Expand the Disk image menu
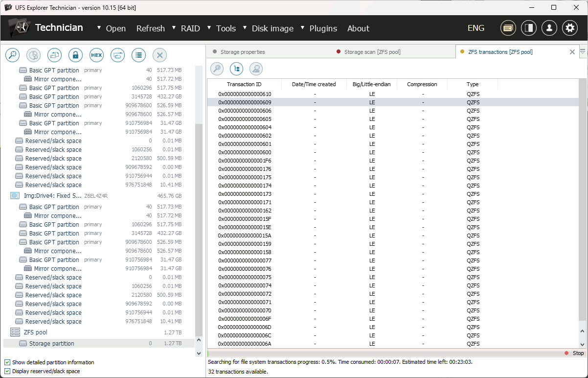Screen dimensions: 588x378 coord(272,28)
